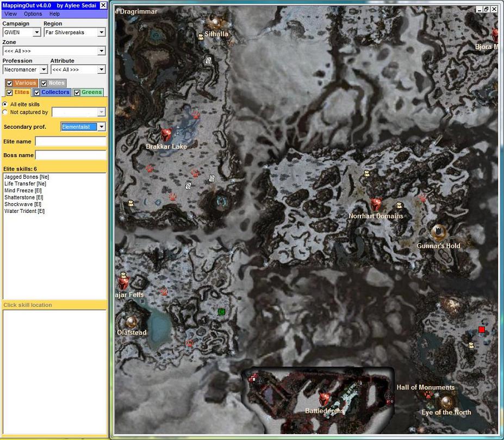Select collector icon northwest of Norrhart boss mask
This screenshot has height=440, width=504.
pos(366,174)
